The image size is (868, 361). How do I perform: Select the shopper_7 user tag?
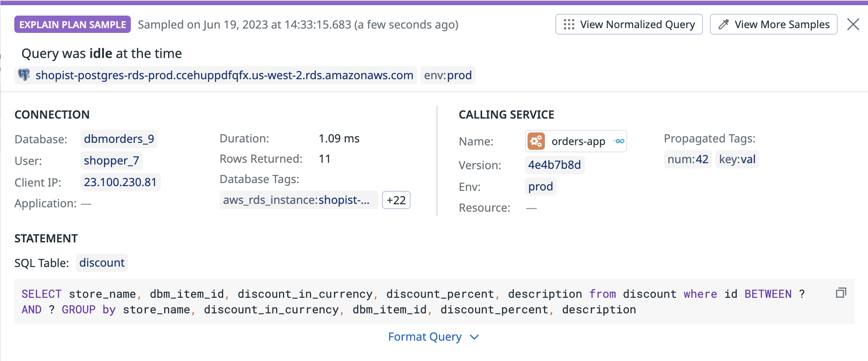(x=111, y=161)
